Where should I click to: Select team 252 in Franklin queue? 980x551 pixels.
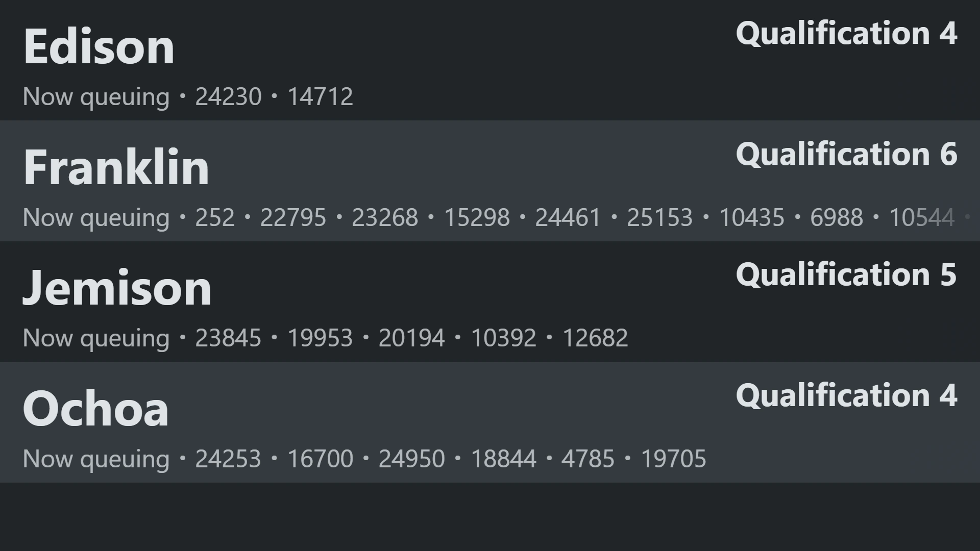point(215,218)
